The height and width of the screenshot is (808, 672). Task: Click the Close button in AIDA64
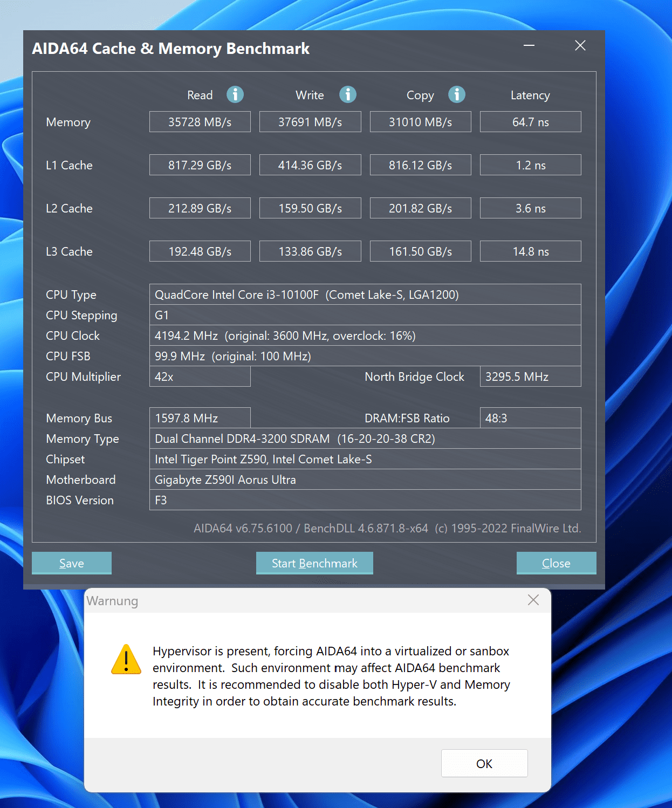click(x=556, y=563)
